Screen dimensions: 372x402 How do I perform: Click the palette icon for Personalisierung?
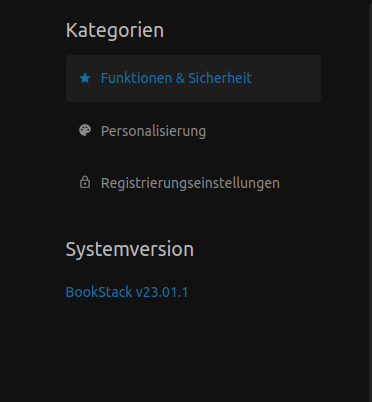click(85, 130)
